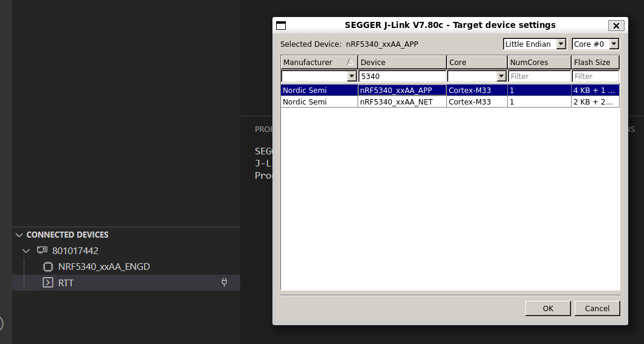Click the Device filter field containing 5340
The width and height of the screenshot is (644, 344).
(402, 77)
